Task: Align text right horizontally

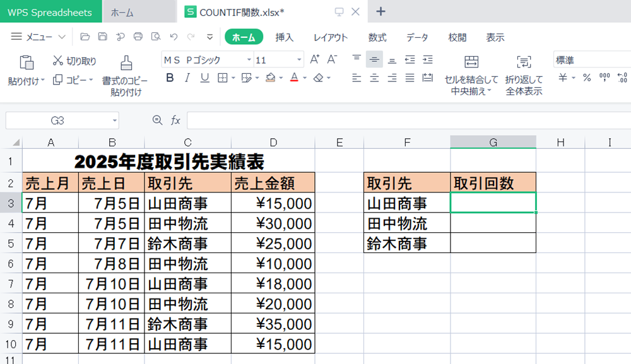Action: [x=392, y=78]
